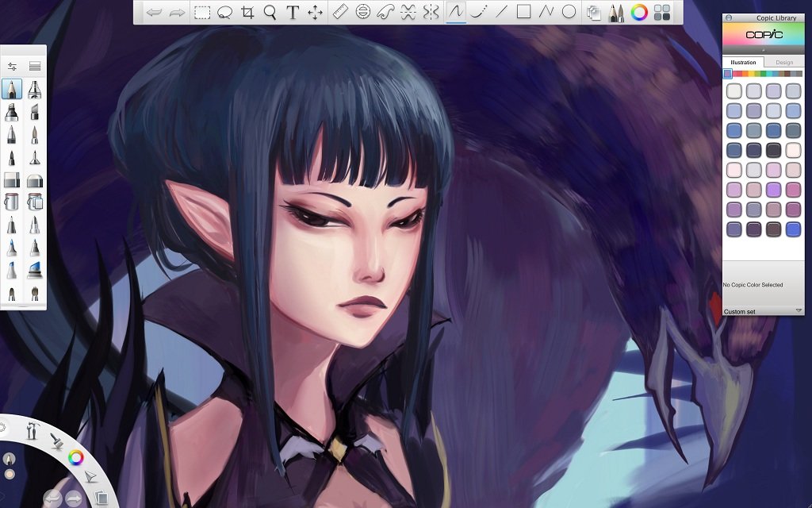Pick the bright blue Copic swatch
Screen dimensions: 812x508
click(x=793, y=229)
